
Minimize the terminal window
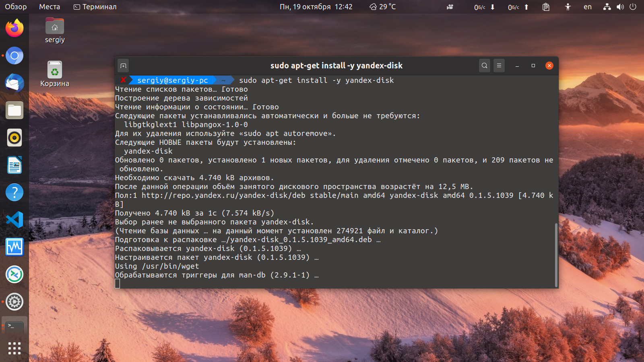point(517,66)
